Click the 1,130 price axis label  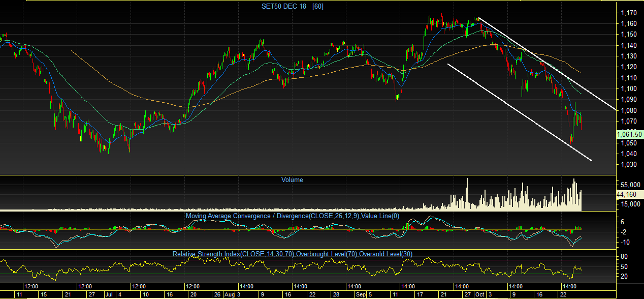pos(628,56)
